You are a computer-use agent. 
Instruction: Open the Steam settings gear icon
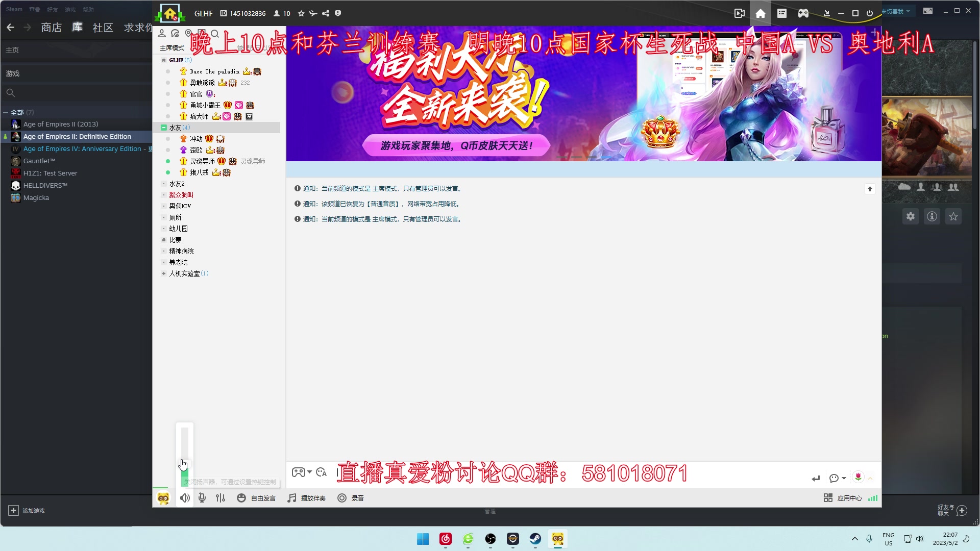911,216
